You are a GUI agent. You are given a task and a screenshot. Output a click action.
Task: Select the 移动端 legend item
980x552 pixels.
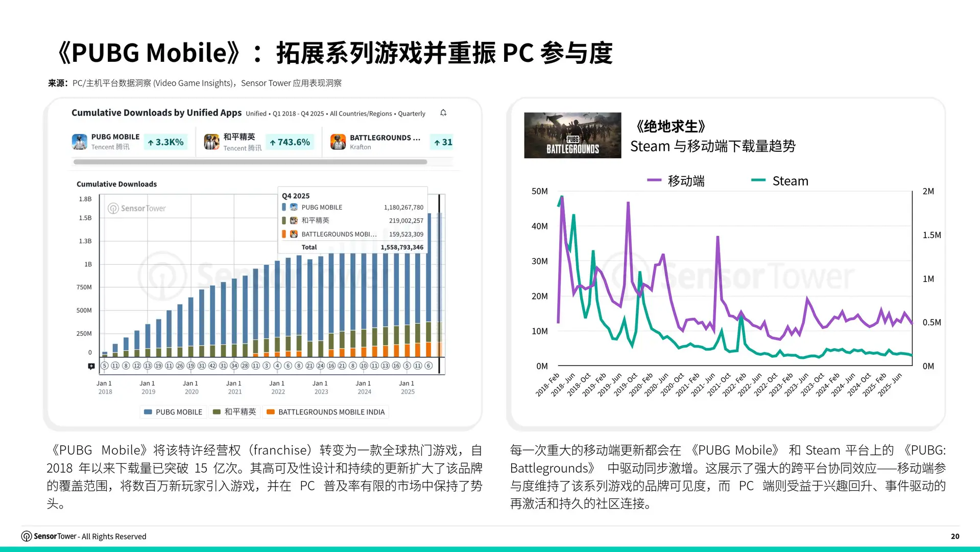coord(676,180)
